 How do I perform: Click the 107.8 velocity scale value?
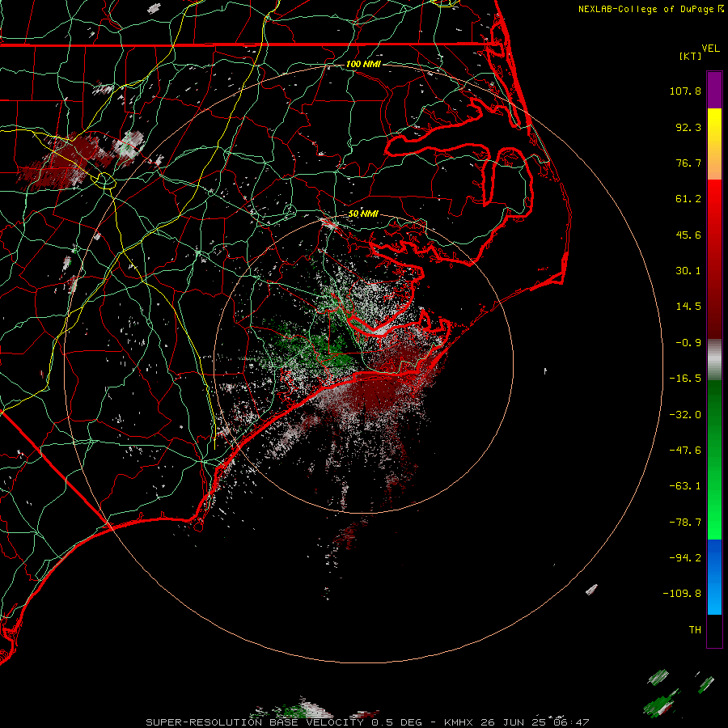(x=685, y=91)
